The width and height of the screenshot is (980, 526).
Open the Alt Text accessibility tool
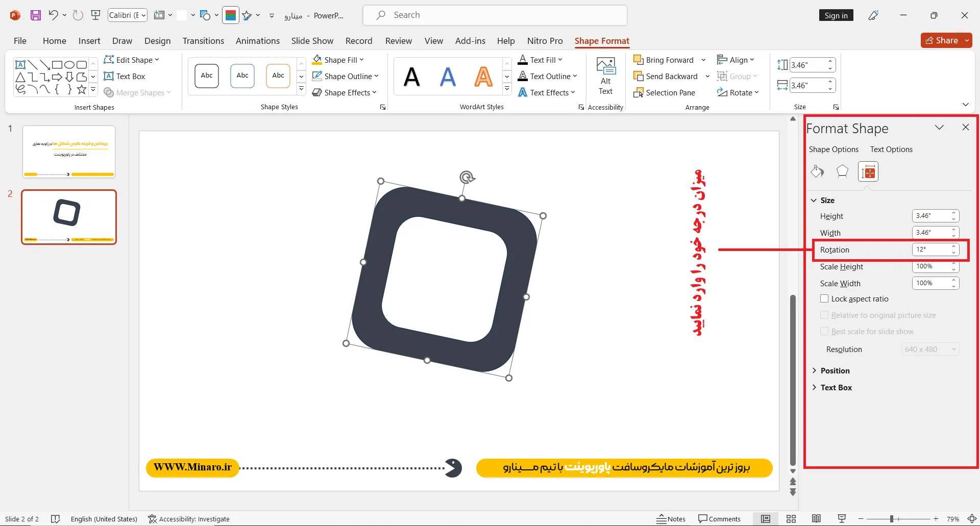click(605, 76)
